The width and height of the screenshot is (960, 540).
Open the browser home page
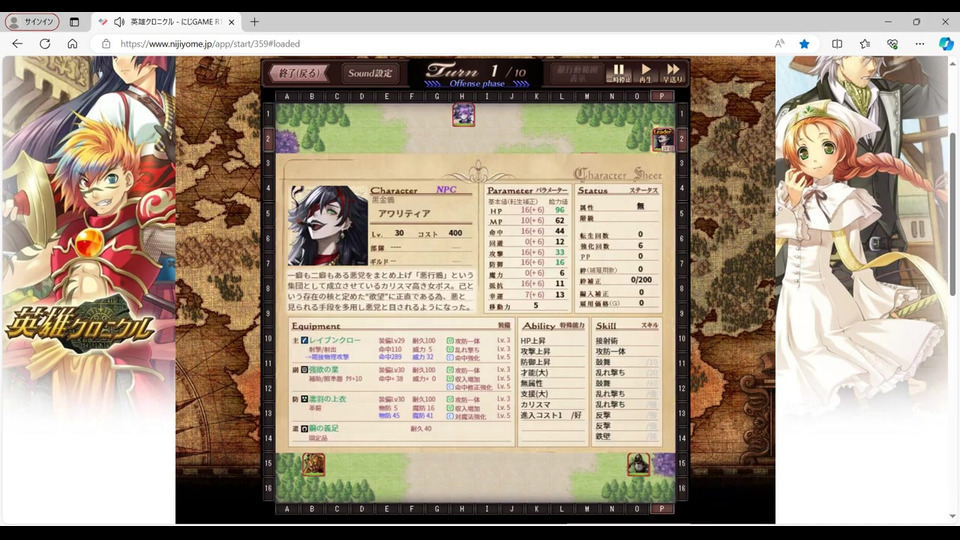click(72, 44)
